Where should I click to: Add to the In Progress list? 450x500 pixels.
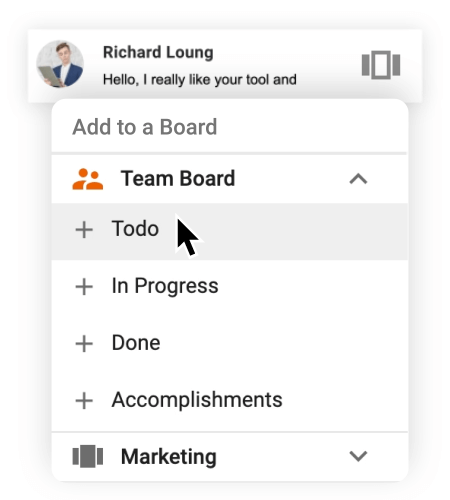coord(230,286)
